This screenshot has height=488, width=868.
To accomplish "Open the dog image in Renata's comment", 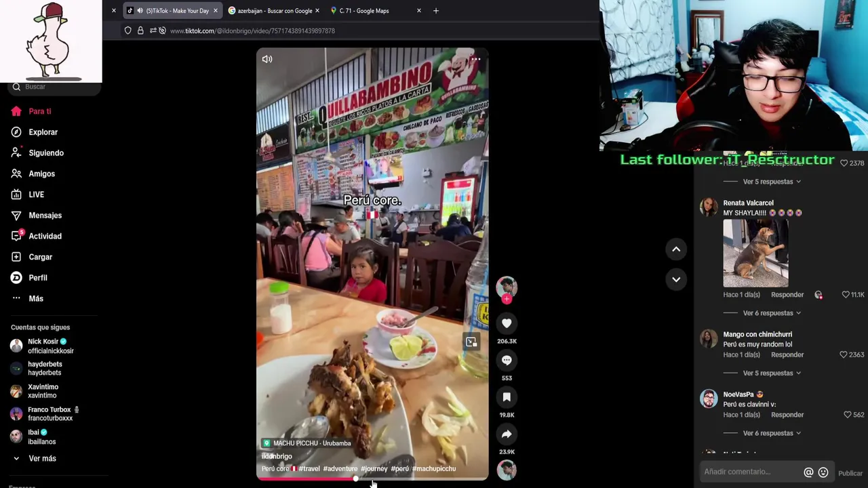I will pyautogui.click(x=755, y=253).
